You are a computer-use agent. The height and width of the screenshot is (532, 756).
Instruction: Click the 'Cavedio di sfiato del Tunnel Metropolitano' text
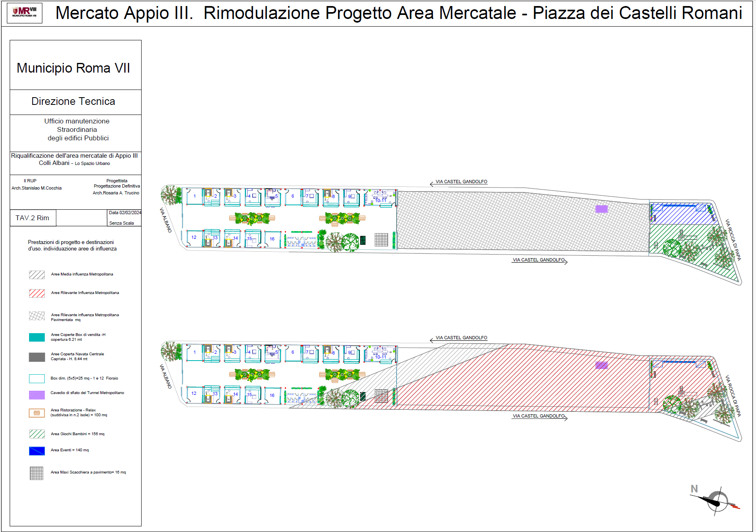coord(87,393)
